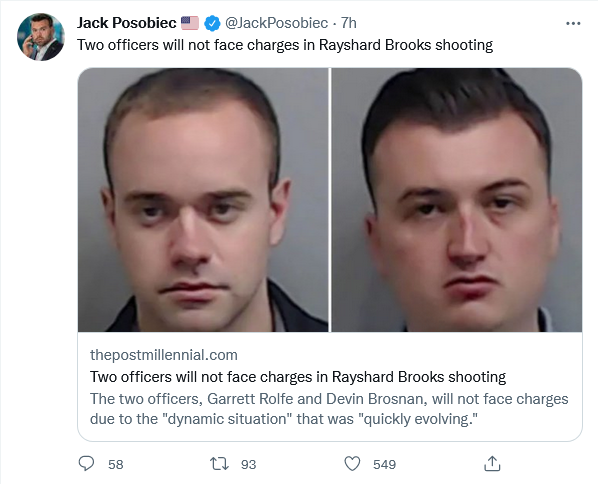Retweet using the retweet arrows icon

click(x=219, y=464)
